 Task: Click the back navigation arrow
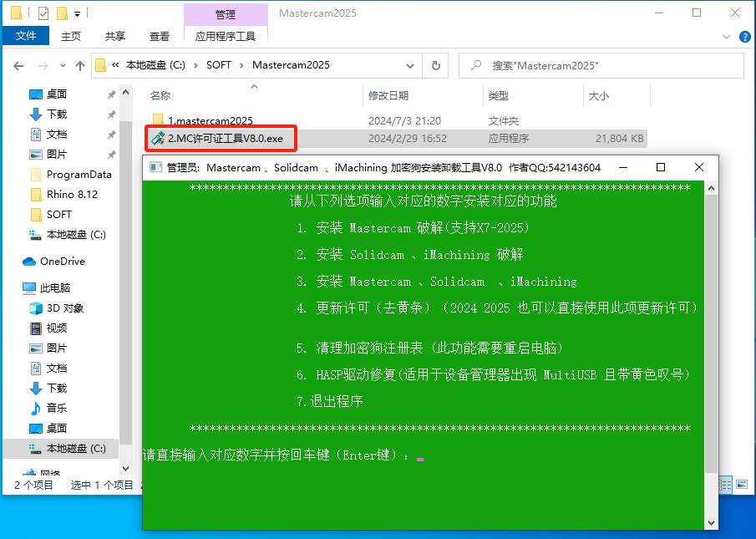[18, 65]
